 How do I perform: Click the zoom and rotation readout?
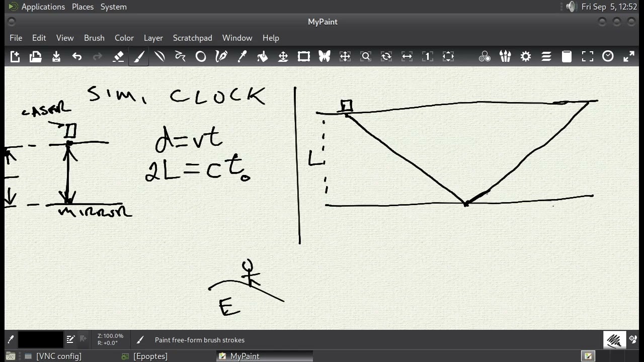pos(110,339)
